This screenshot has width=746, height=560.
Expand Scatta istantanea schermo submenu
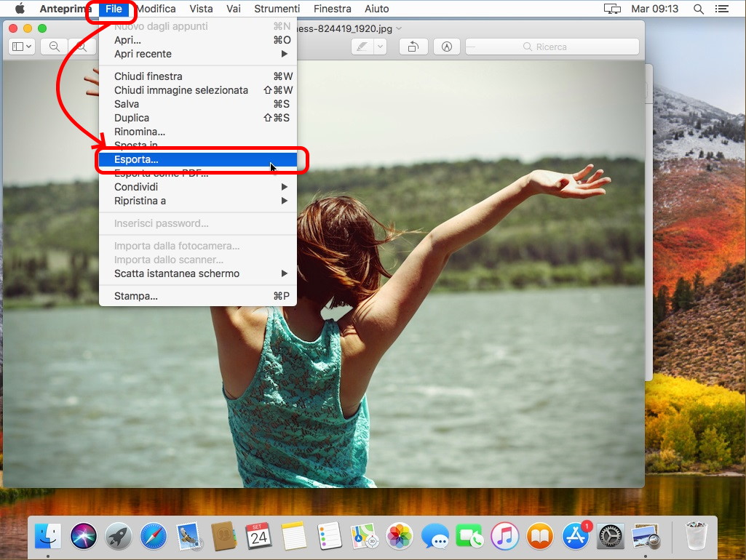198,273
